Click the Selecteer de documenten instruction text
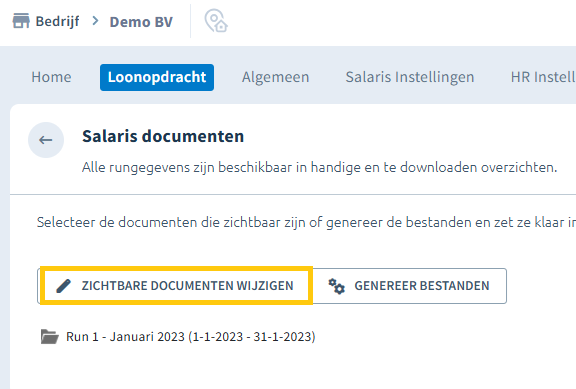This screenshot has height=389, width=576. (x=306, y=222)
